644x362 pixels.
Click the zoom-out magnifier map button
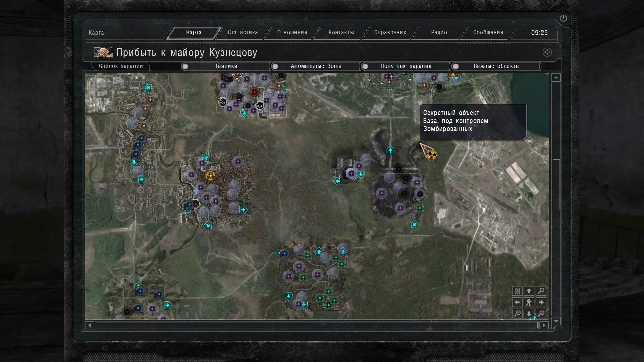tap(517, 314)
